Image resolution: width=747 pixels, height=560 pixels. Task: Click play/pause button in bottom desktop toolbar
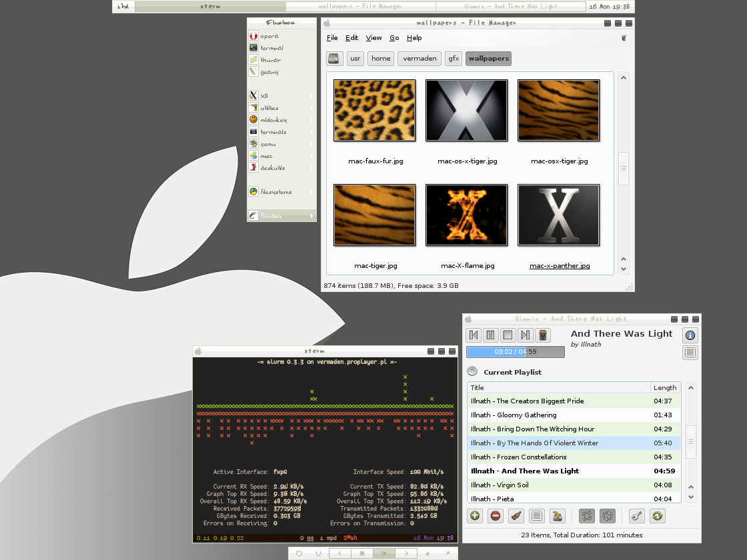(384, 553)
